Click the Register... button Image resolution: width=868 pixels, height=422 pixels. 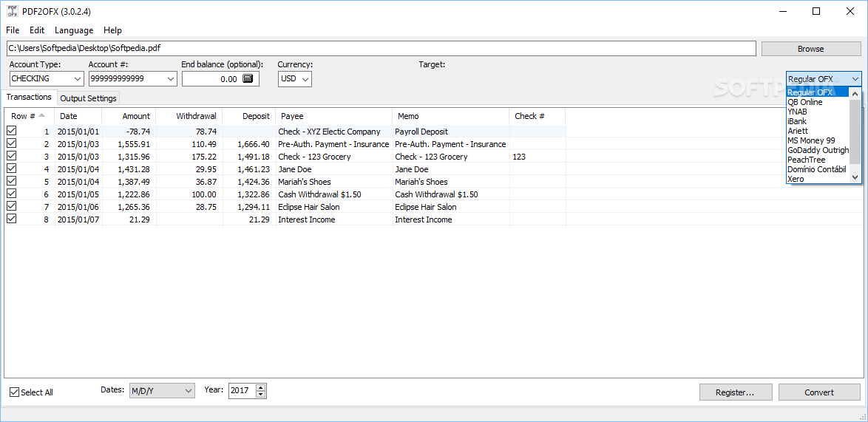(735, 392)
